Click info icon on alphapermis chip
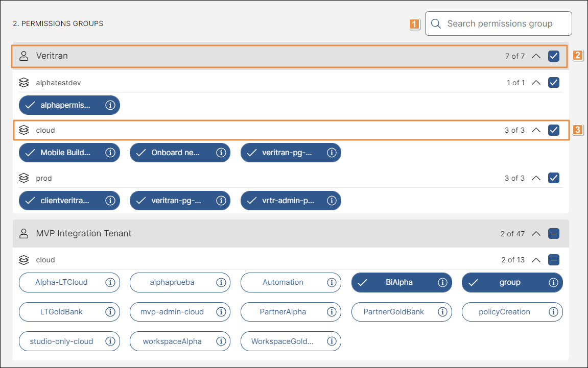This screenshot has width=588, height=368. [110, 105]
